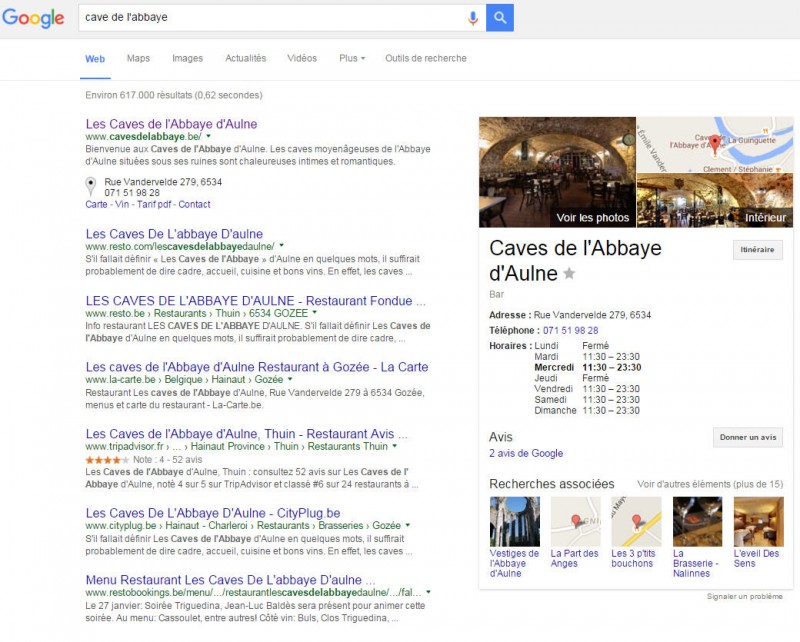Click the TripAdvisor star rating

(107, 460)
